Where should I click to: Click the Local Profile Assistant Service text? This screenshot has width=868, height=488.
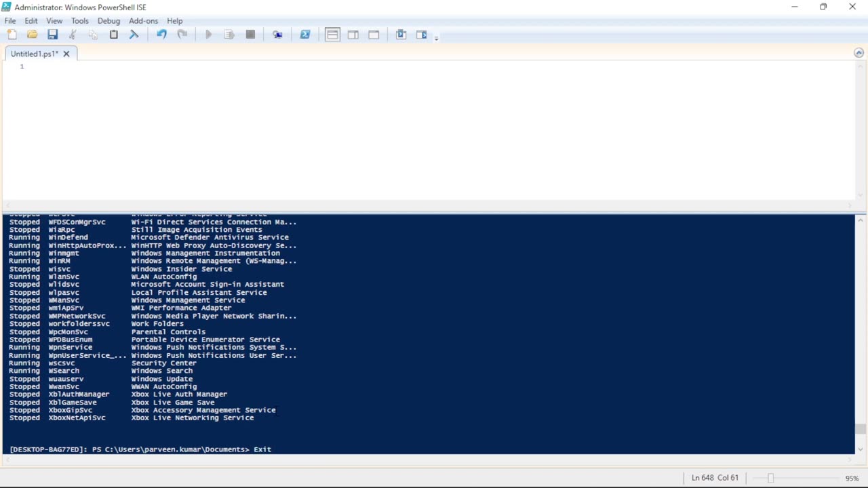(199, 293)
